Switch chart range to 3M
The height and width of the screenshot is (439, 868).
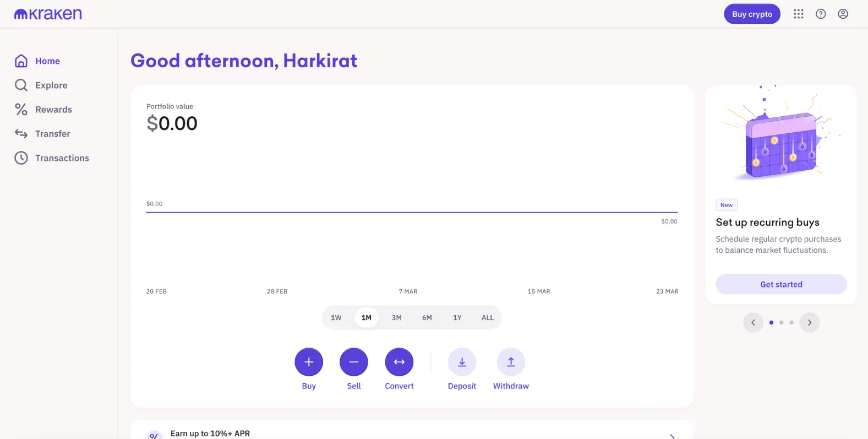(396, 318)
